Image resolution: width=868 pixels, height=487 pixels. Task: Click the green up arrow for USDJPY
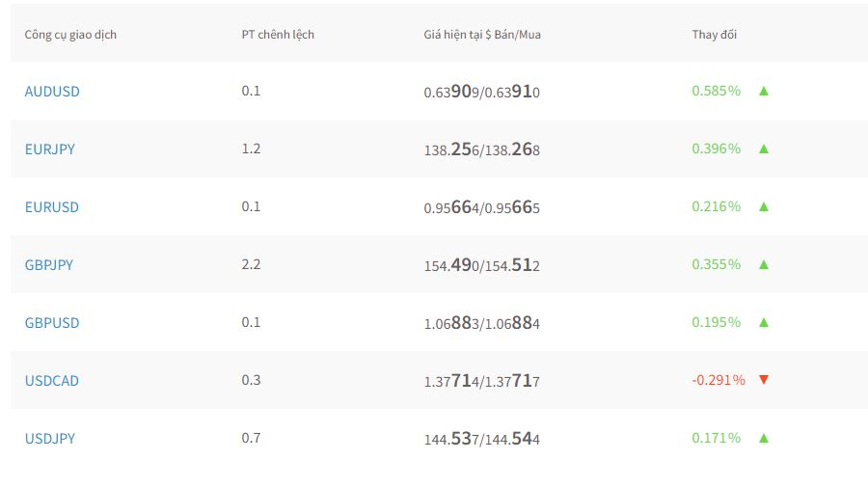pos(764,438)
